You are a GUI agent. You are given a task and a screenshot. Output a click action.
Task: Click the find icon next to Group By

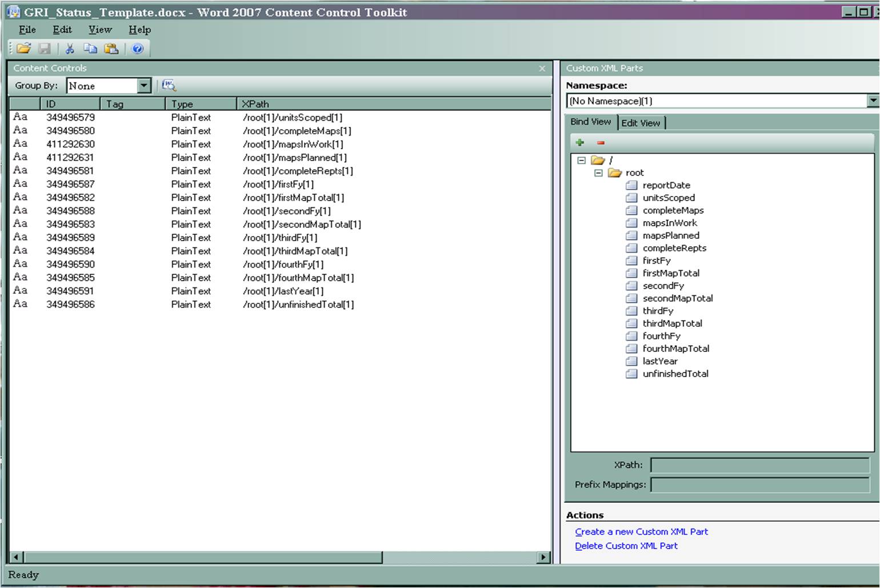point(169,86)
